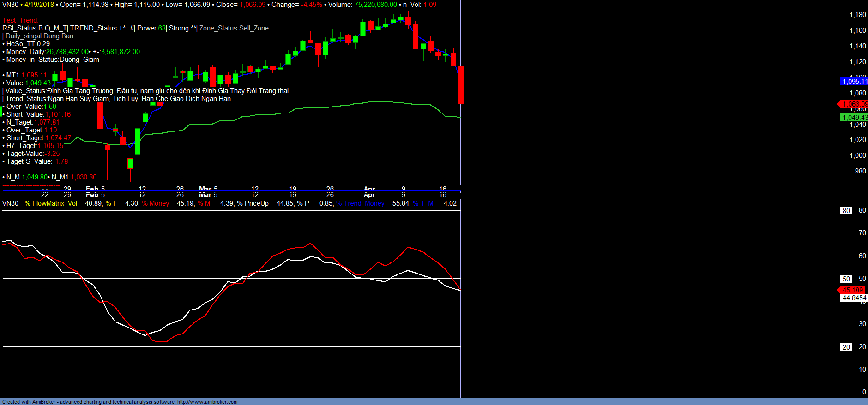Screen dimensions: 868x405
Task: Click the VN30 ticker in price chart title
Action: 10,5
